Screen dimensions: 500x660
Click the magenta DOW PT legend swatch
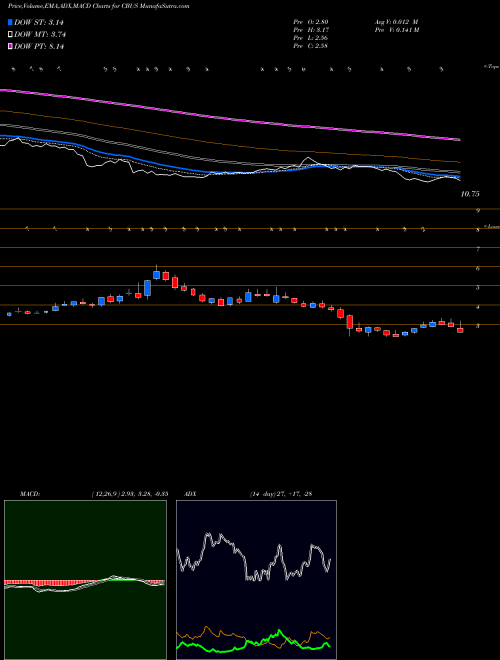coord(10,46)
